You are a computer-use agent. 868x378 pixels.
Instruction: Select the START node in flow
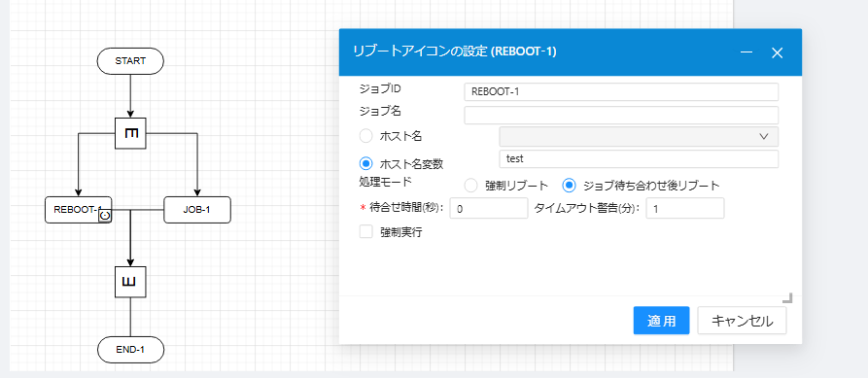130,61
